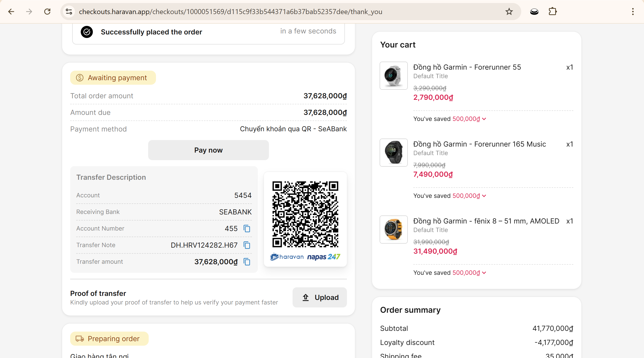Screen dimensions: 644x358
Task: Click the payment QR code image
Action: [x=305, y=214]
